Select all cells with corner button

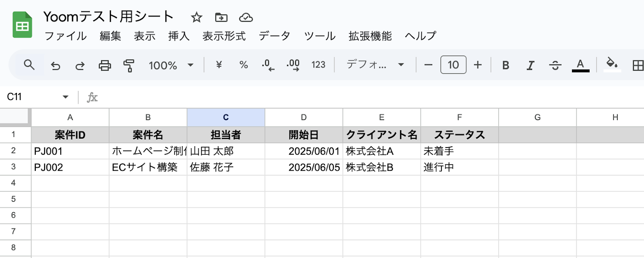coord(15,117)
